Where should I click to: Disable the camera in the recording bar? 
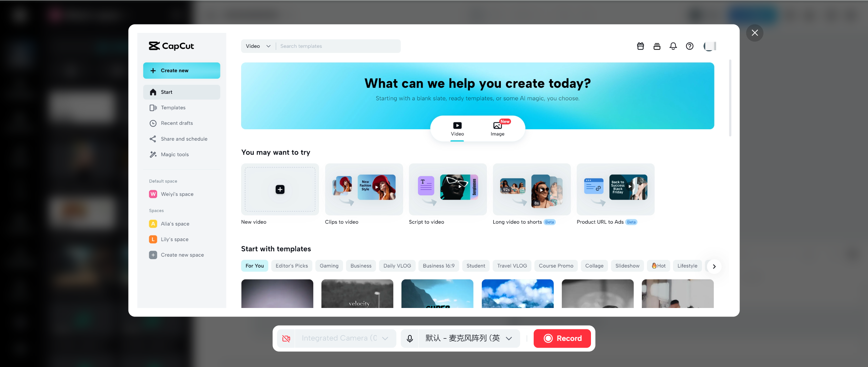coord(286,338)
